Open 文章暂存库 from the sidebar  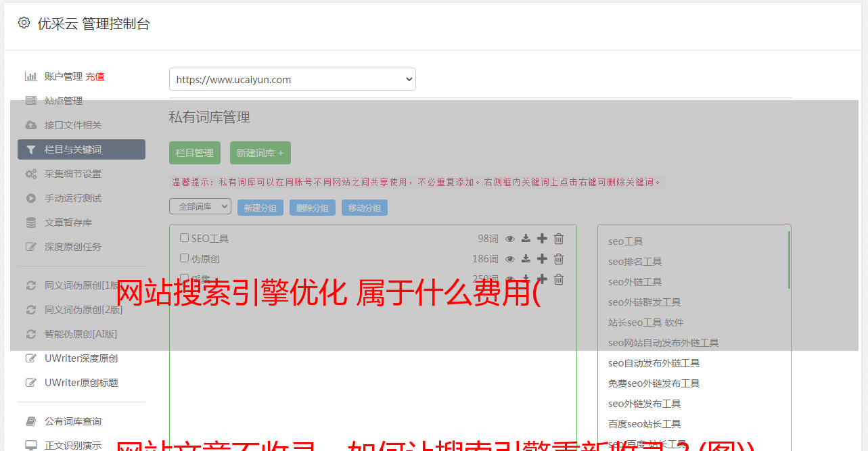pos(68,222)
